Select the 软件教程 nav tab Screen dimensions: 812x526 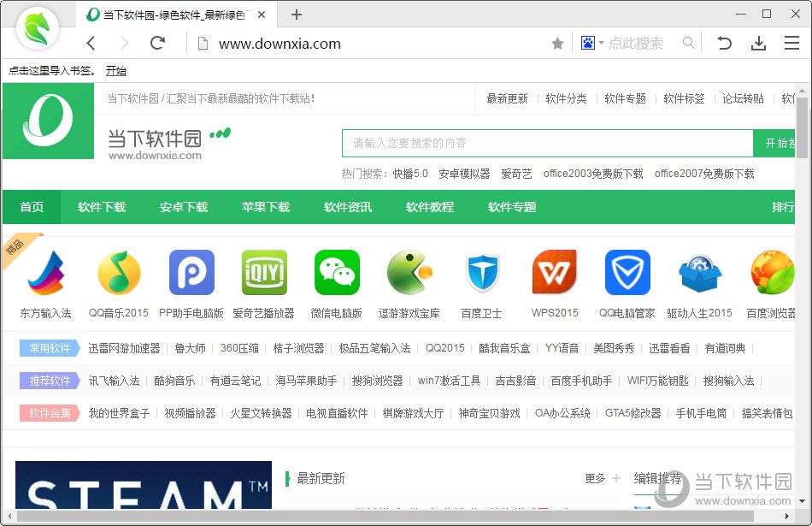coord(430,207)
